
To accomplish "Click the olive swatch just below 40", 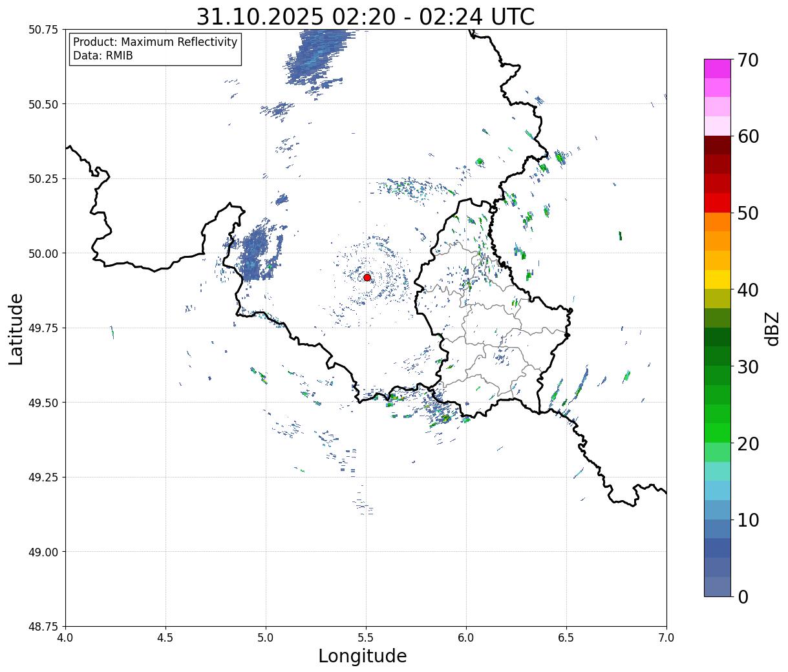I will coord(718,299).
